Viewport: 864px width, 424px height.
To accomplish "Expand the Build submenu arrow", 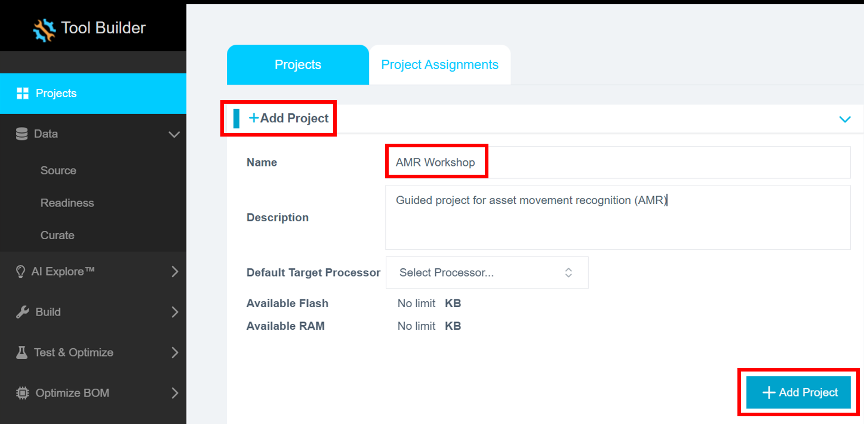I will pyautogui.click(x=174, y=312).
